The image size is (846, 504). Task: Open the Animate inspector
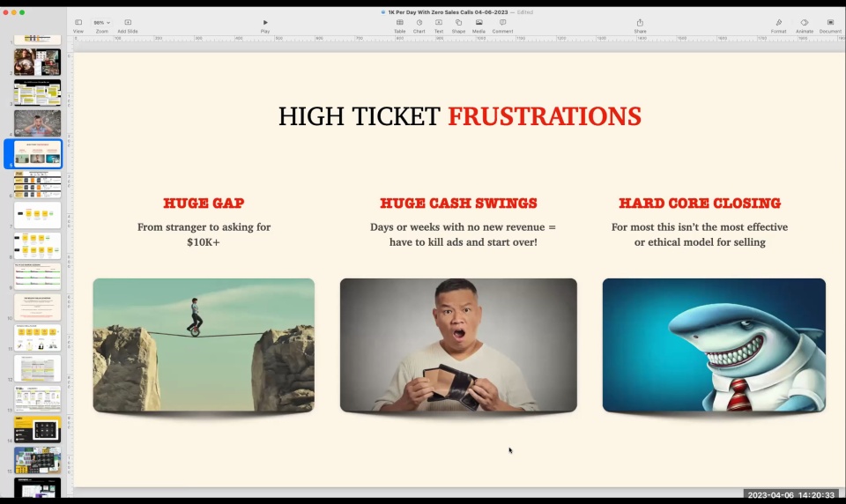pos(805,26)
